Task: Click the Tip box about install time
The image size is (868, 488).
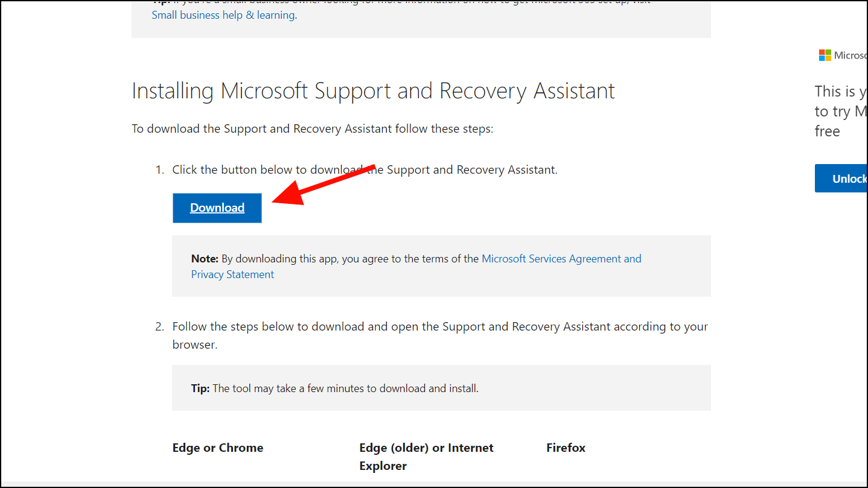Action: pos(441,388)
